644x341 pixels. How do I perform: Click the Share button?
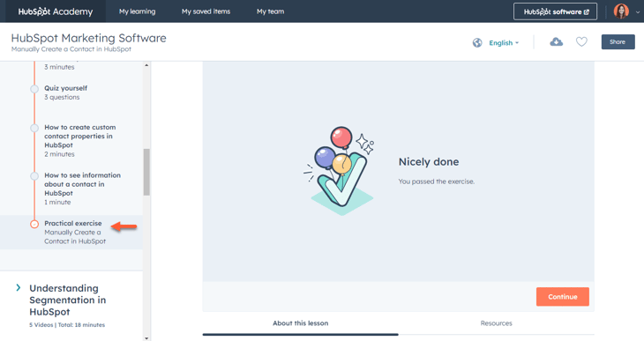coord(618,42)
